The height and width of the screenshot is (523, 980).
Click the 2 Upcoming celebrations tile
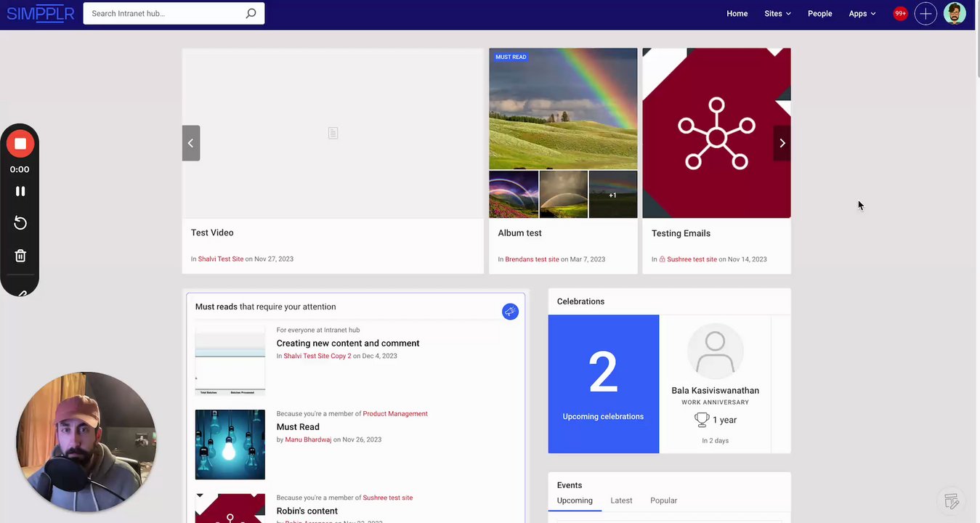pos(603,384)
